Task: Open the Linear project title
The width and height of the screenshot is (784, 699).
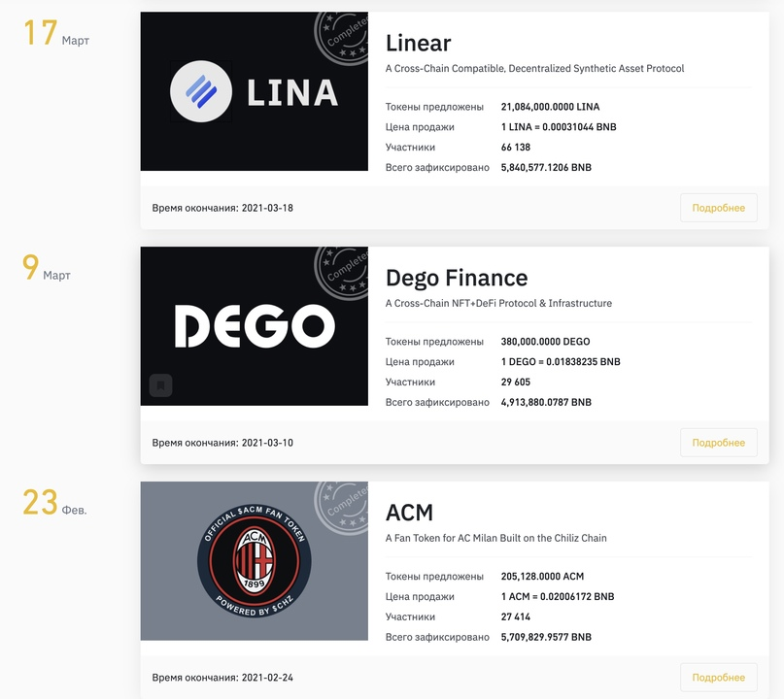Action: tap(419, 43)
